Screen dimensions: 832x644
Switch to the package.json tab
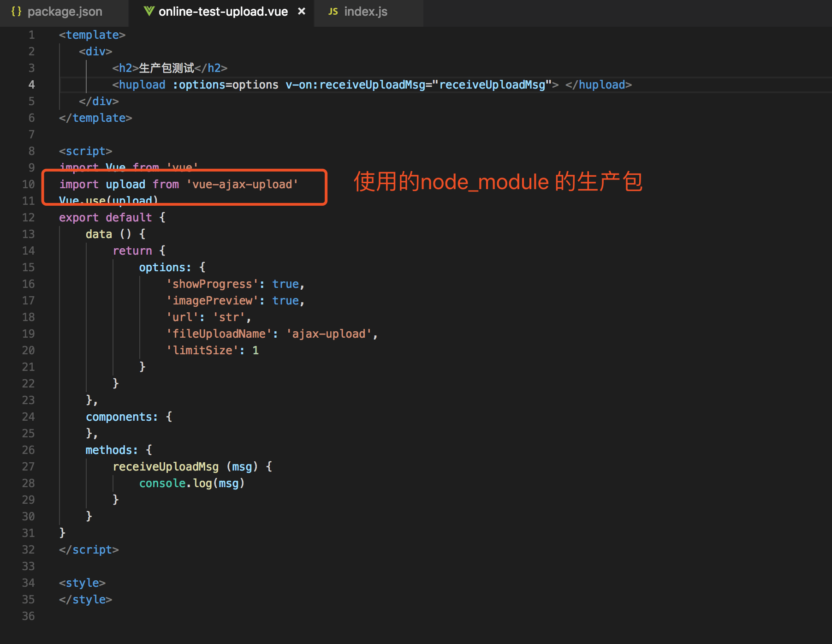pyautogui.click(x=65, y=12)
